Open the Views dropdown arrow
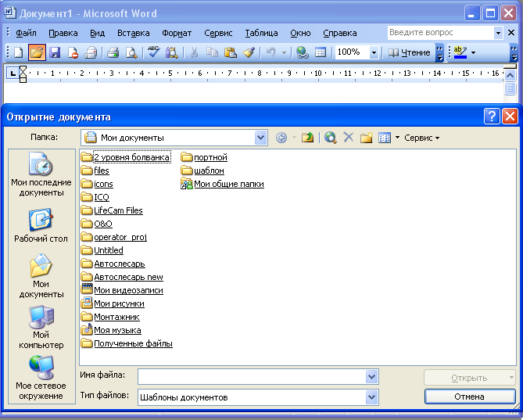 [397, 138]
